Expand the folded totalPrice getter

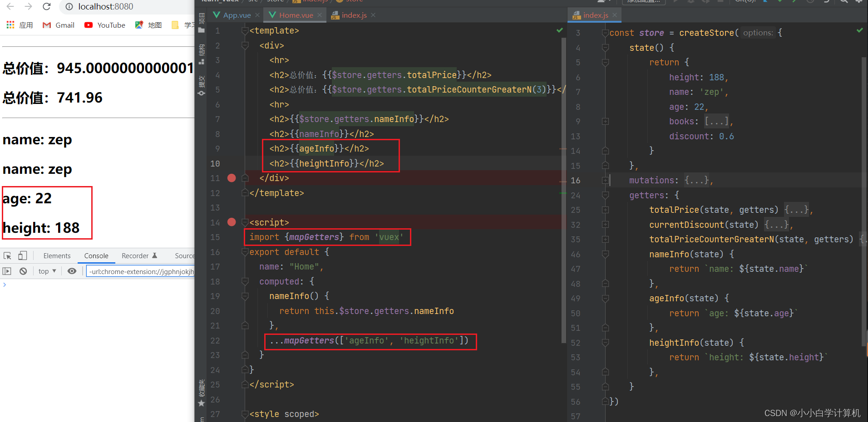point(605,210)
